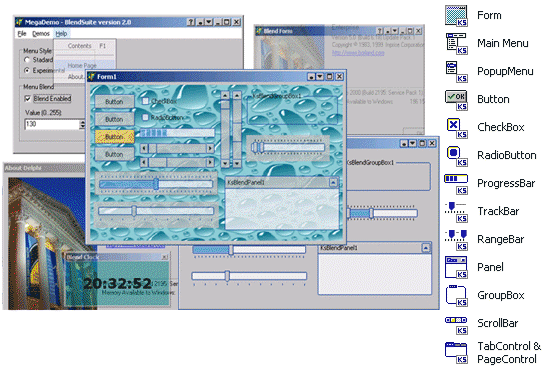
Task: Click the Value spinner arrows
Action: click(x=82, y=124)
